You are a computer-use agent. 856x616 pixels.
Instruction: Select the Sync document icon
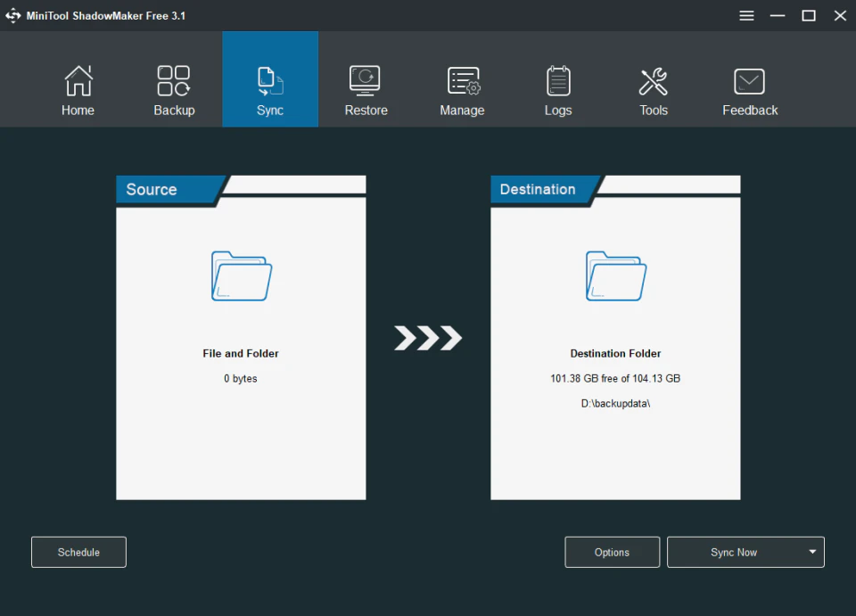tap(269, 79)
